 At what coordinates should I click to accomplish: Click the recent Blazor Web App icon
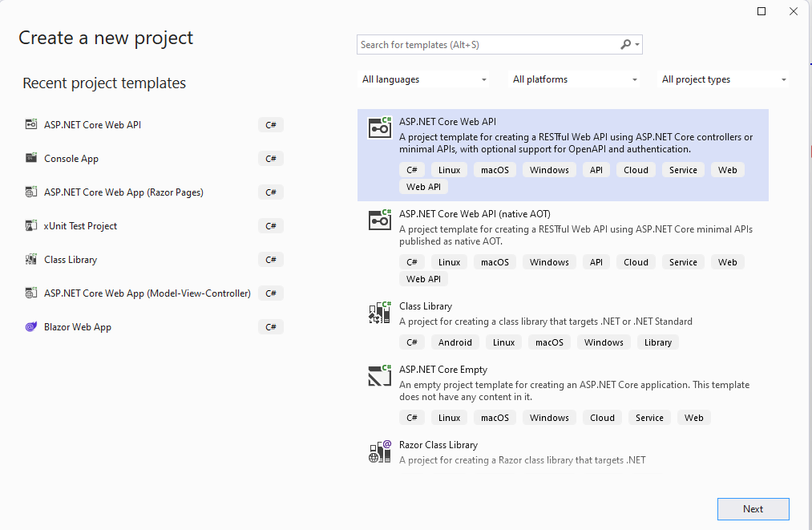coord(31,327)
